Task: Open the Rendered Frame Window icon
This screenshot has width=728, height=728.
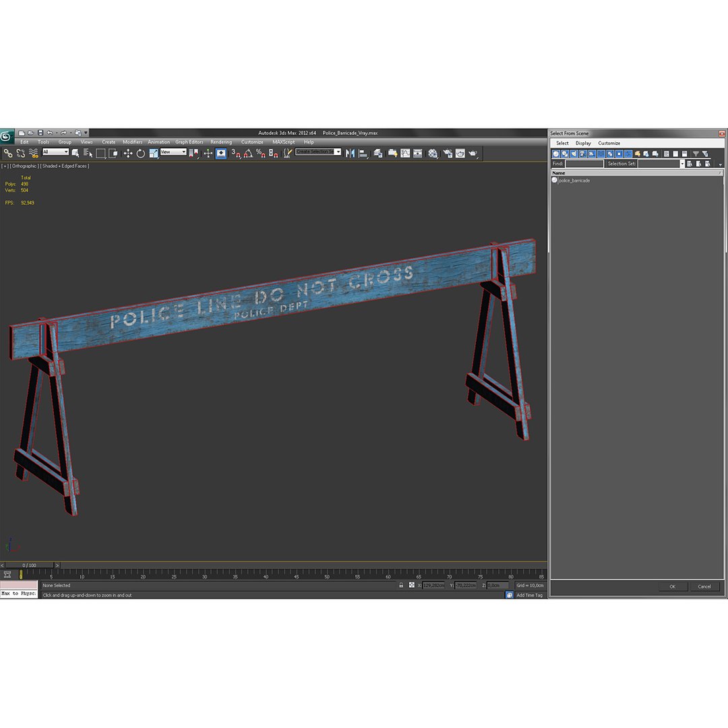Action: pos(460,153)
